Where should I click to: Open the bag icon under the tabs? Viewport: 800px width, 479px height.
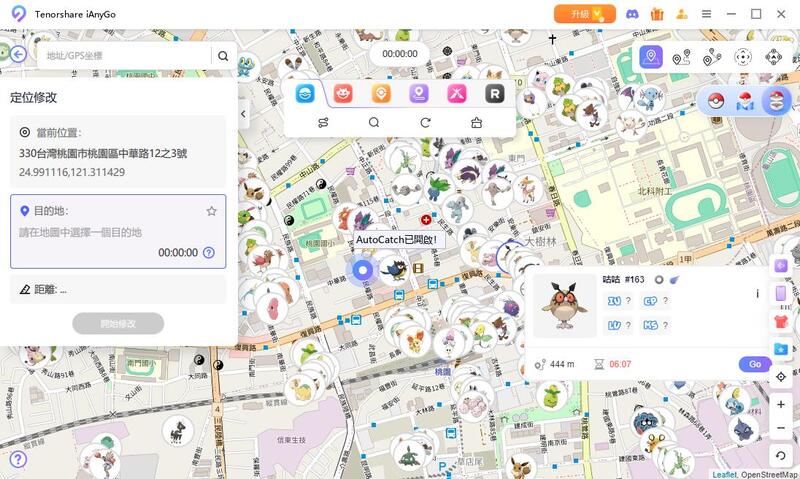click(477, 123)
